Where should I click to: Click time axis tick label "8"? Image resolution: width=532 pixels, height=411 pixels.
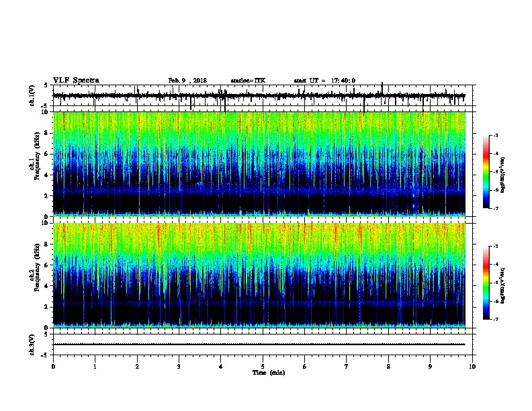point(388,367)
